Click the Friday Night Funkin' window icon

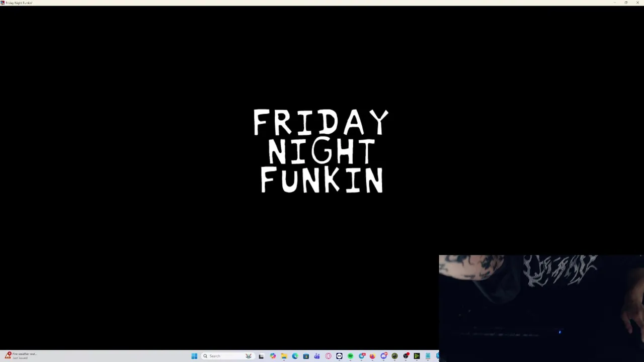[3, 3]
